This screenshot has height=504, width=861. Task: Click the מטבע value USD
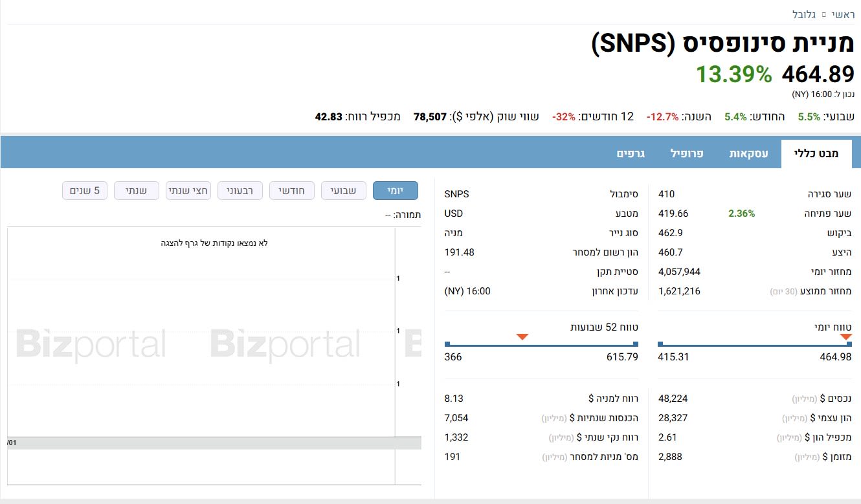454,214
